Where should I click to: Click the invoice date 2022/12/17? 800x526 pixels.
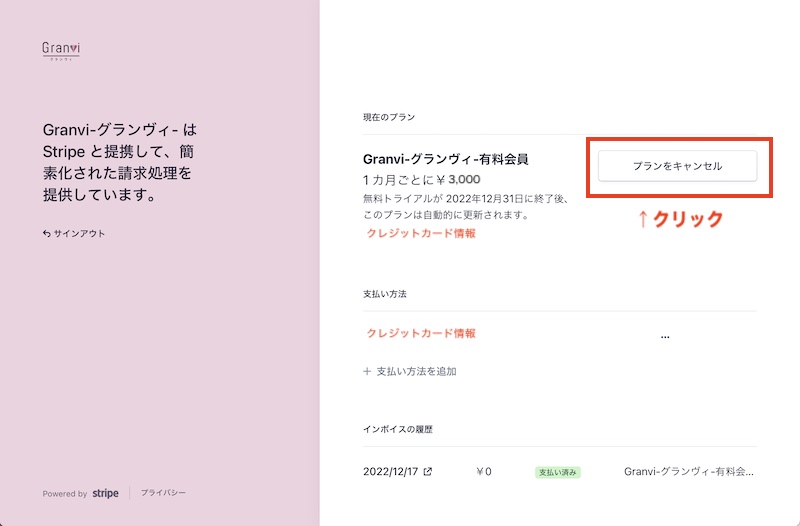[x=391, y=471]
